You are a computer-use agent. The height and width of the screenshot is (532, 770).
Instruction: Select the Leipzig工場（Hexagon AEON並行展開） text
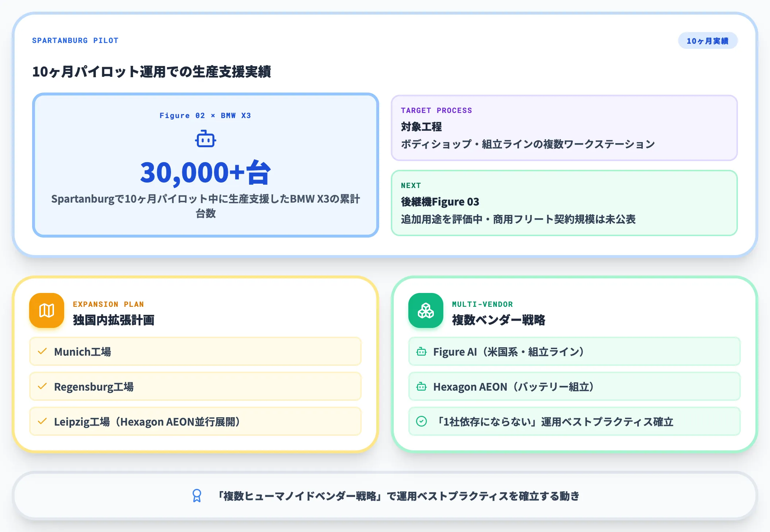click(147, 422)
